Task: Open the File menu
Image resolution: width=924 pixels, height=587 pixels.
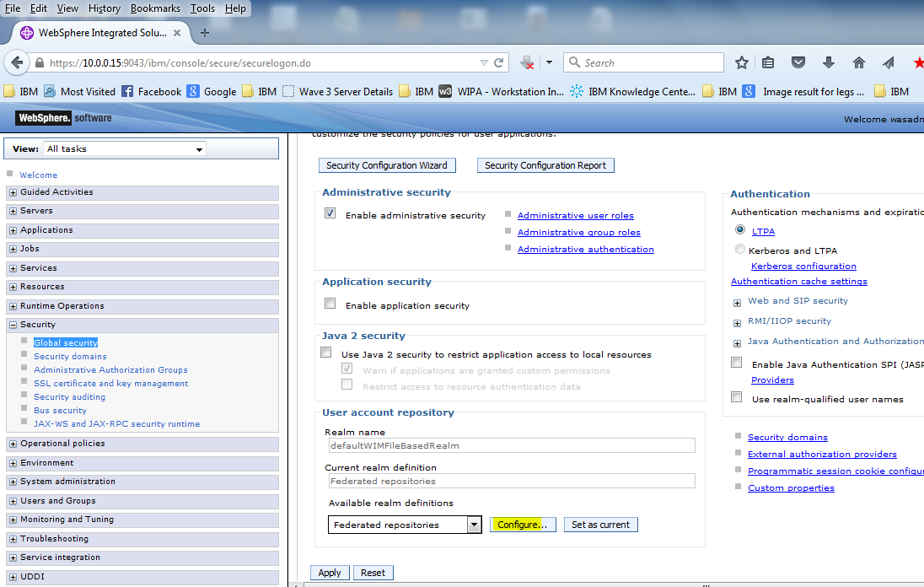Action: pyautogui.click(x=13, y=8)
